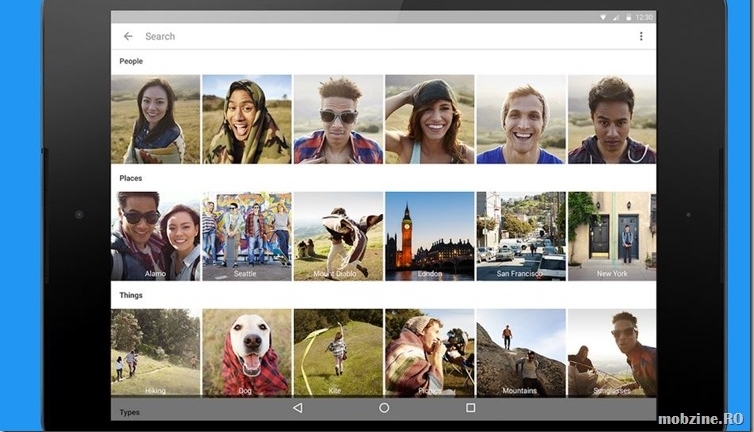Click the Types section heading

tap(129, 412)
